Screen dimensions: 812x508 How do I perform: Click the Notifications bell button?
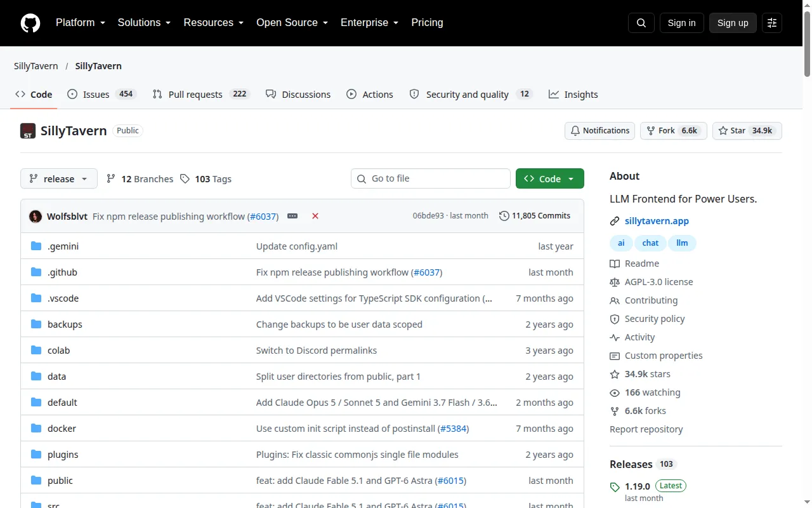point(600,131)
